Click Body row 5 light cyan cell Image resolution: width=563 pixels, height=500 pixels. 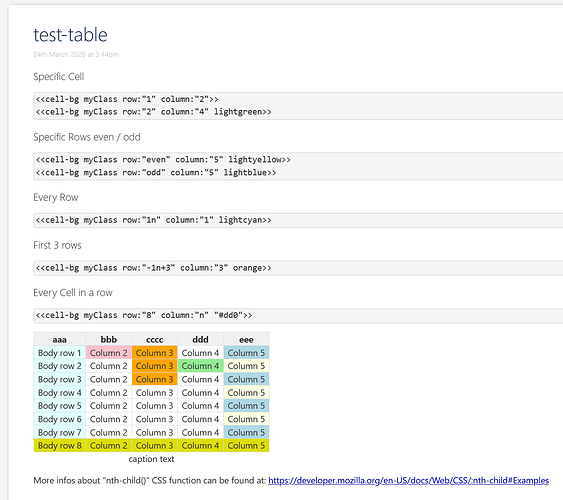pos(60,406)
